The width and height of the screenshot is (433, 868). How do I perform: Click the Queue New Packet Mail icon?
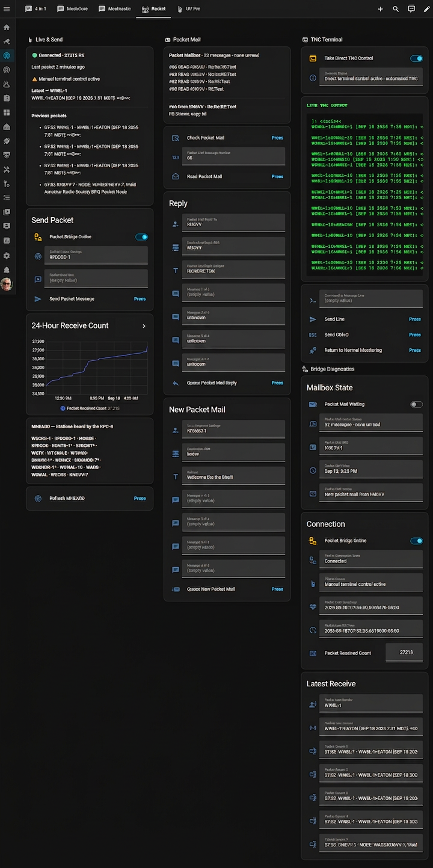pos(175,589)
